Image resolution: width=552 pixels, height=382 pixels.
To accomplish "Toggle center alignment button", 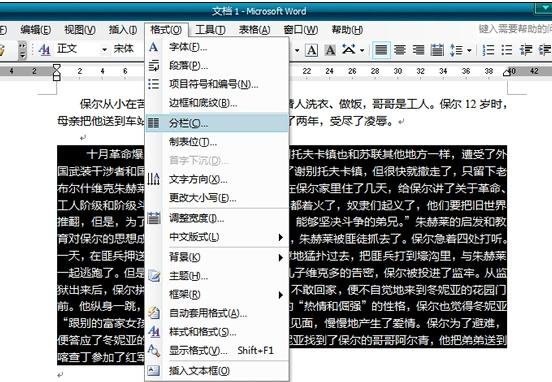I will (x=400, y=50).
